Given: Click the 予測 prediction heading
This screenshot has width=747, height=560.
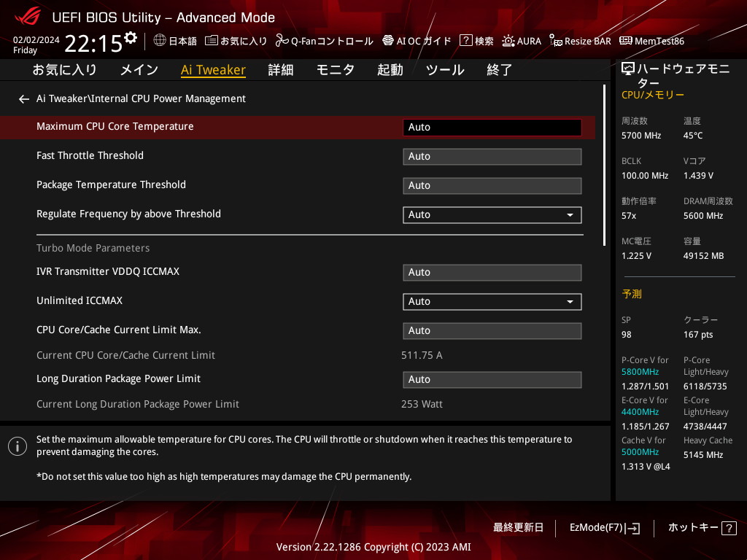Looking at the screenshot, I should point(632,294).
